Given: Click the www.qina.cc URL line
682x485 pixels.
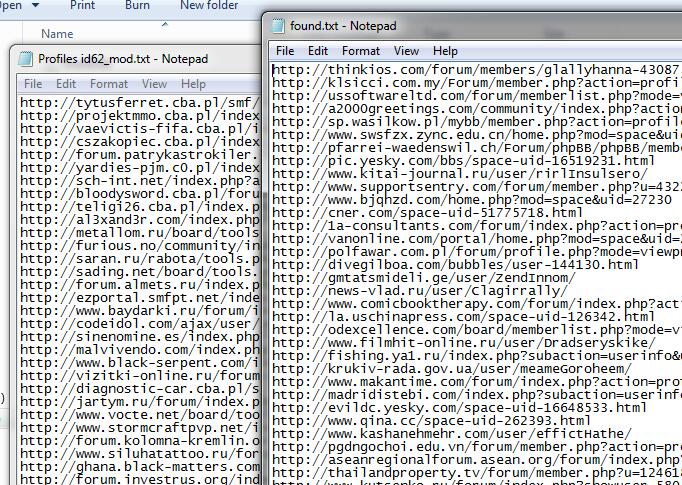Looking at the screenshot, I should [431, 421].
